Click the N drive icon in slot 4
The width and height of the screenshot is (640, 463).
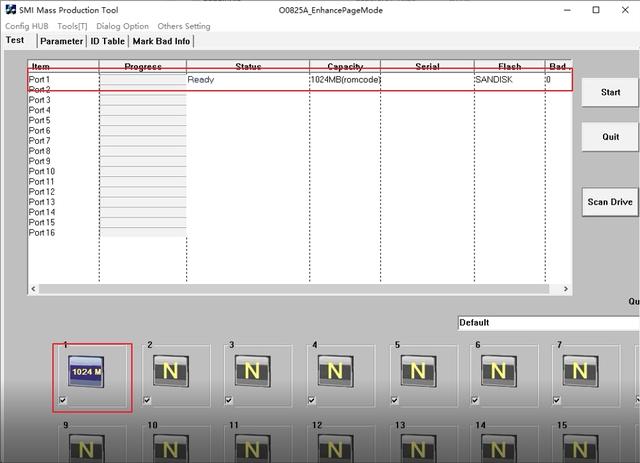(336, 371)
